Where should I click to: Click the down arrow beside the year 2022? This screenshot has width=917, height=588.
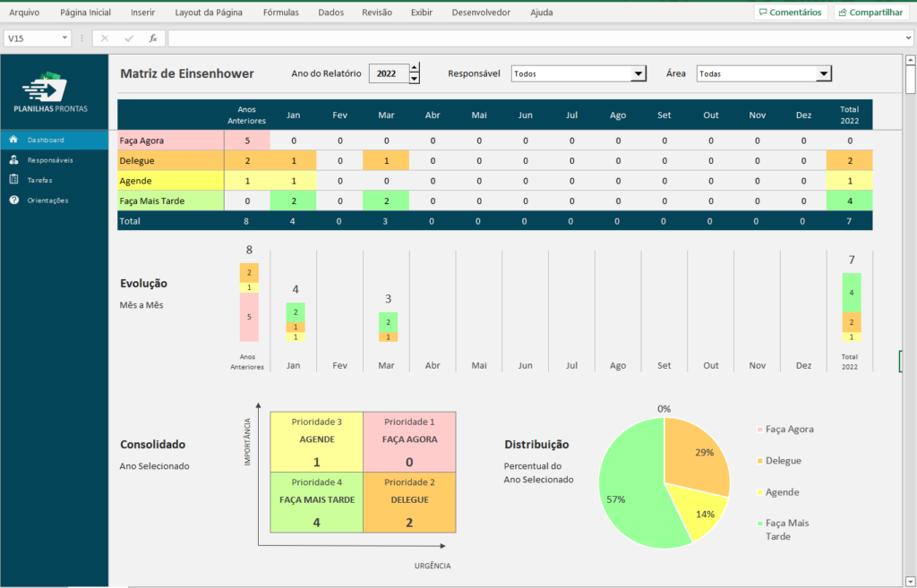point(413,79)
